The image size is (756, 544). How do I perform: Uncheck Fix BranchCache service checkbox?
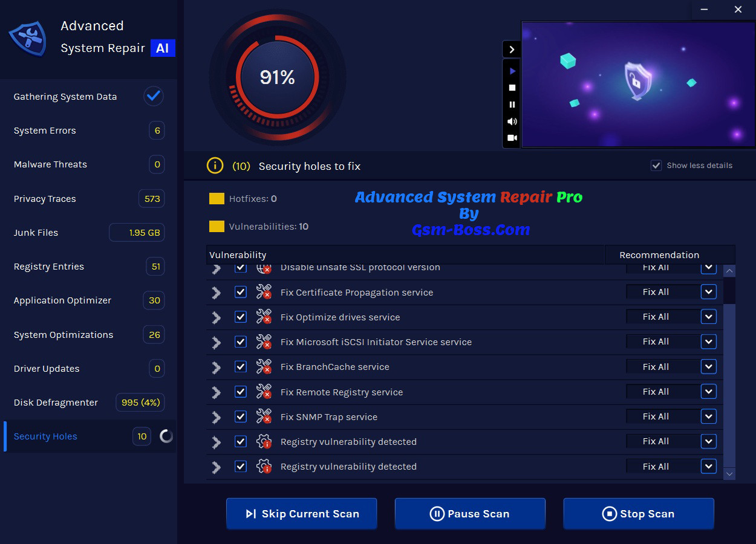click(x=241, y=366)
